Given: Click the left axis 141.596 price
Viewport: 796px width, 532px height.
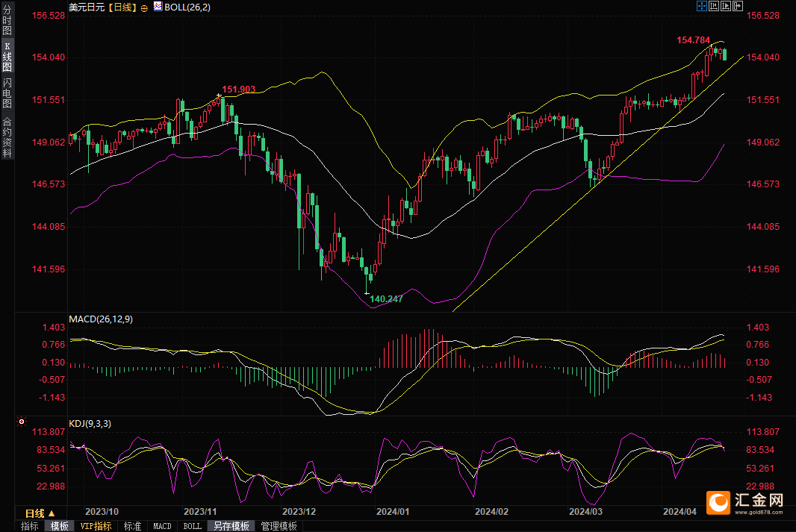Looking at the screenshot, I should pos(49,269).
